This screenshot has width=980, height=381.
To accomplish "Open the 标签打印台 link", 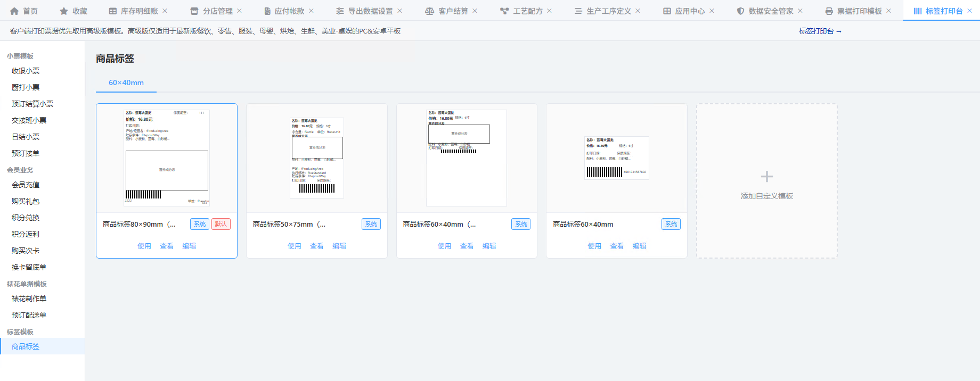I will (820, 31).
